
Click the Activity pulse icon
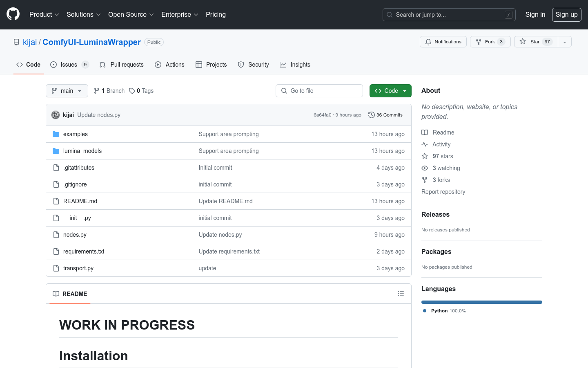tap(425, 144)
